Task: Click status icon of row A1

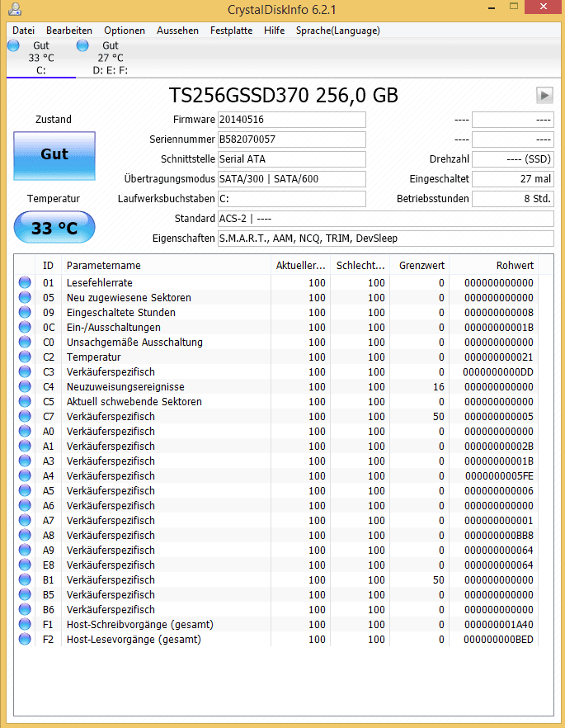Action: pos(25,447)
